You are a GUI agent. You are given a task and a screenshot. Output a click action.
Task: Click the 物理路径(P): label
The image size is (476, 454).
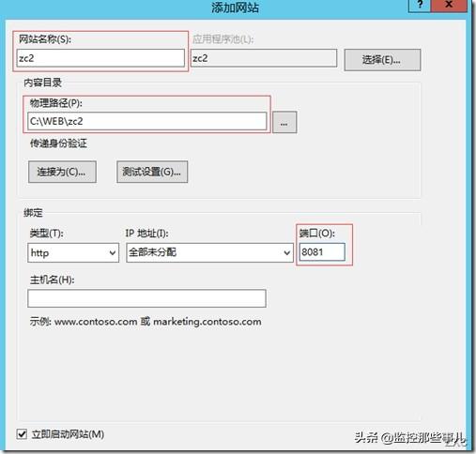pyautogui.click(x=56, y=103)
